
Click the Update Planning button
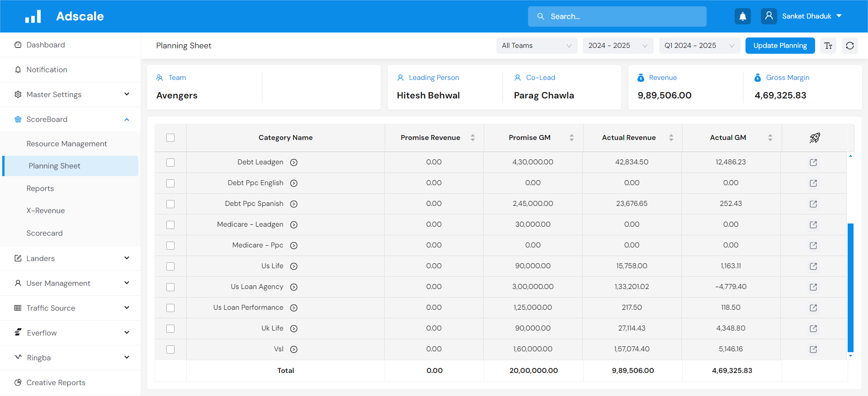(x=780, y=46)
